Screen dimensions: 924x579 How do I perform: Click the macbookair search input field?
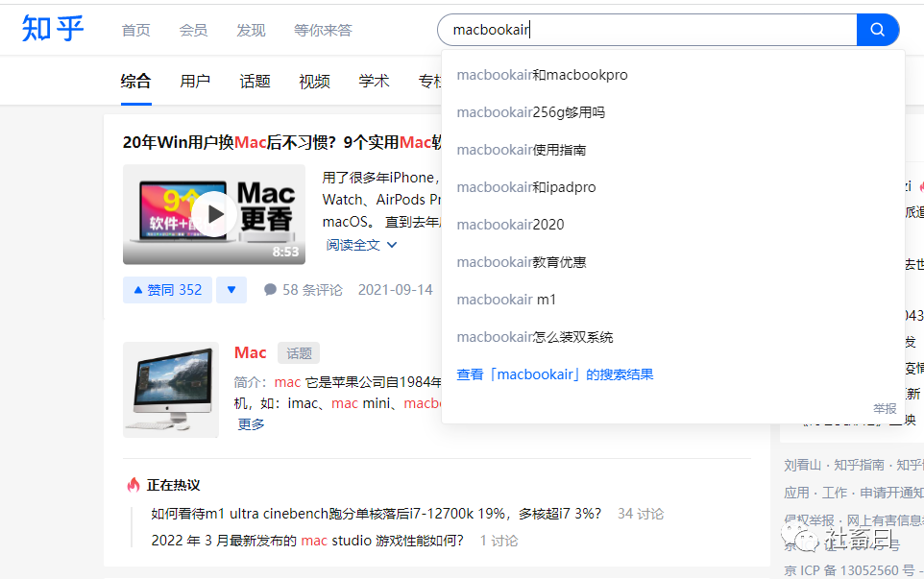click(x=647, y=30)
